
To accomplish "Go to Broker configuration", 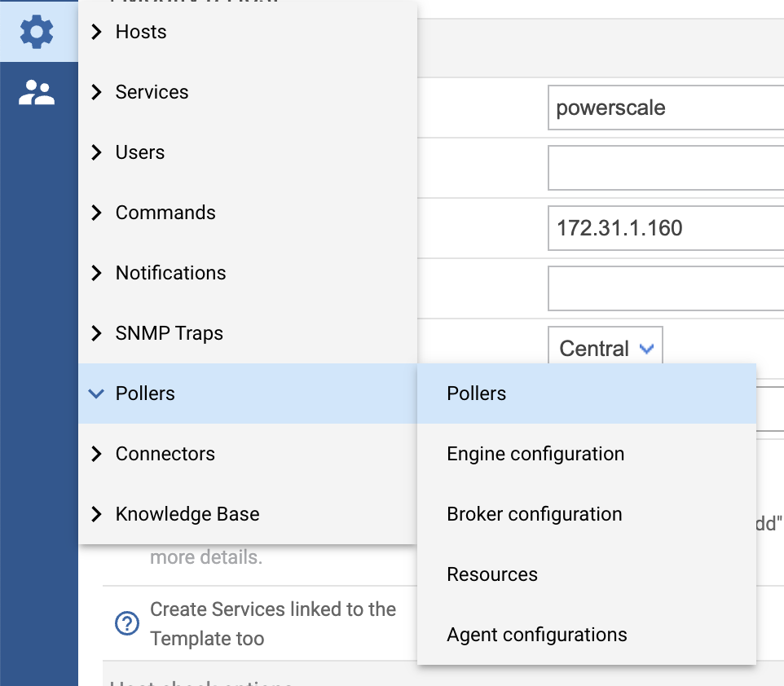I will pyautogui.click(x=535, y=514).
